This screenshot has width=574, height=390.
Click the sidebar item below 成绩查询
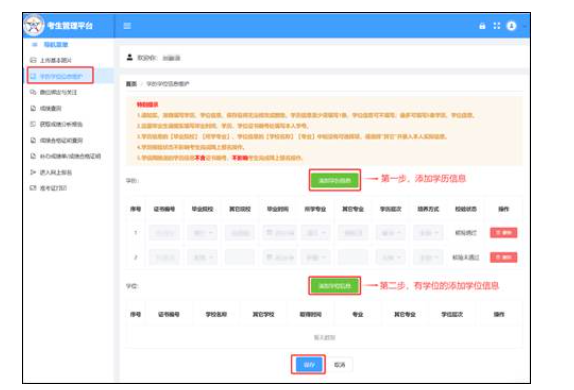(x=61, y=124)
